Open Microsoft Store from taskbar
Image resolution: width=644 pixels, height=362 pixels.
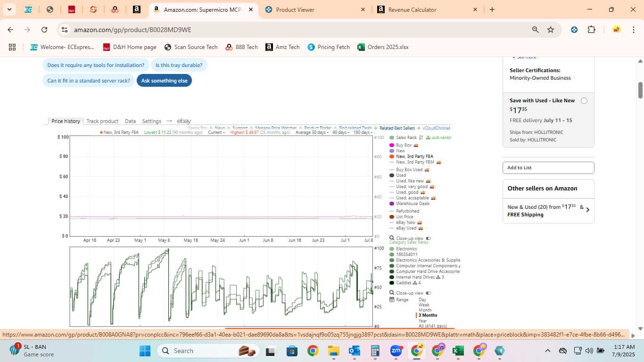[x=292, y=351]
